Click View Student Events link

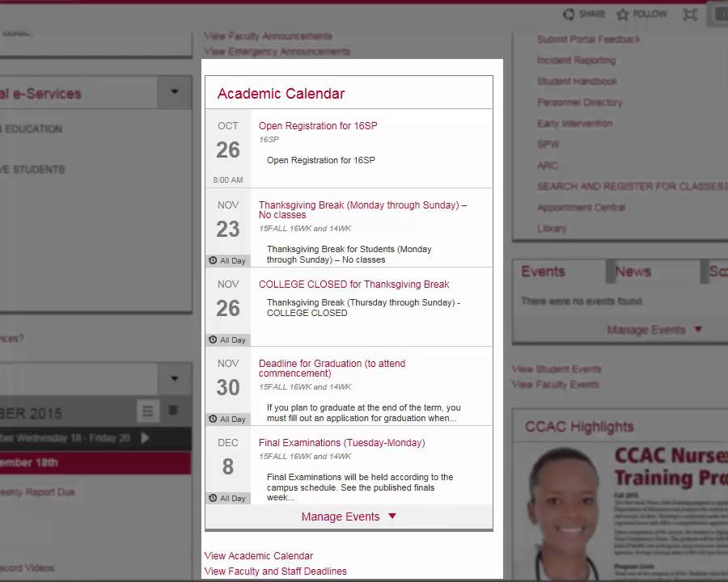coord(557,369)
